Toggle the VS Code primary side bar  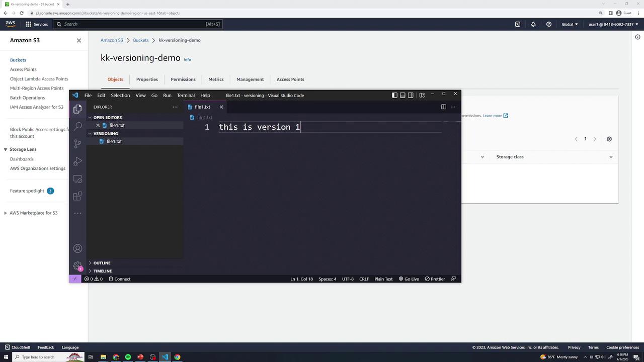point(394,95)
